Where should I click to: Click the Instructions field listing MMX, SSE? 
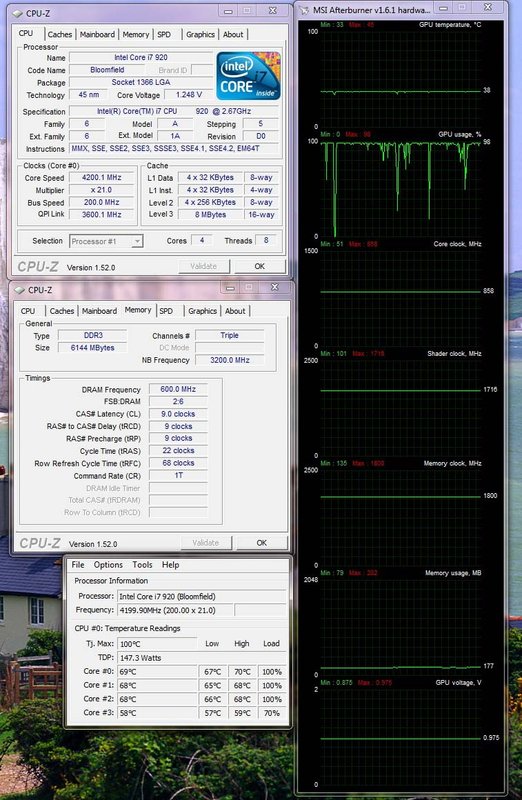[x=175, y=149]
